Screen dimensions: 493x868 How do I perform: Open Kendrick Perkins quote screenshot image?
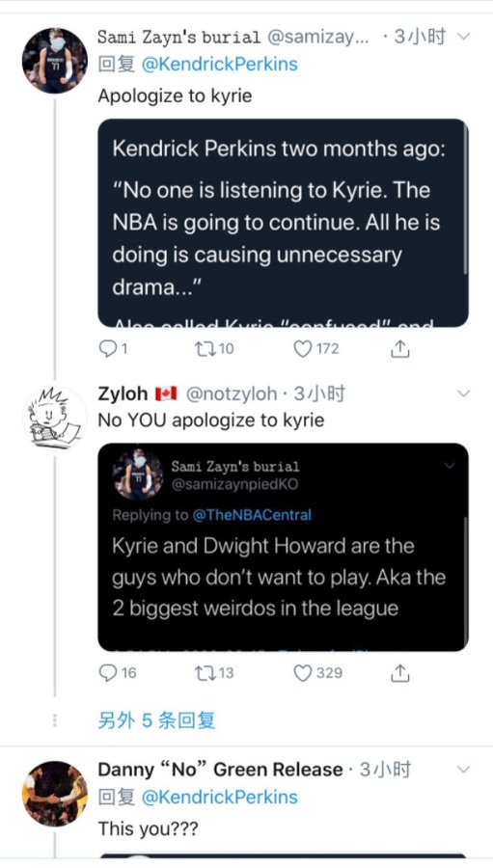(283, 223)
